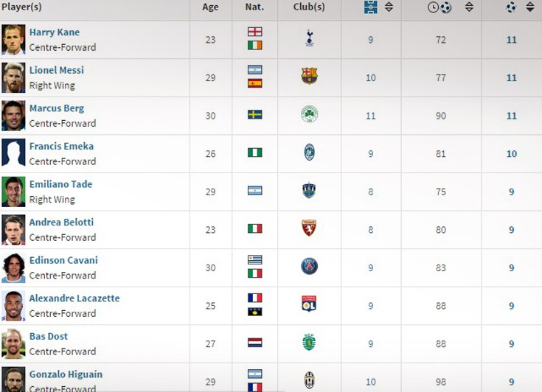This screenshot has height=392, width=542.
Task: Click Francis Emeka's placeholder silhouette photo
Action: 13,154
